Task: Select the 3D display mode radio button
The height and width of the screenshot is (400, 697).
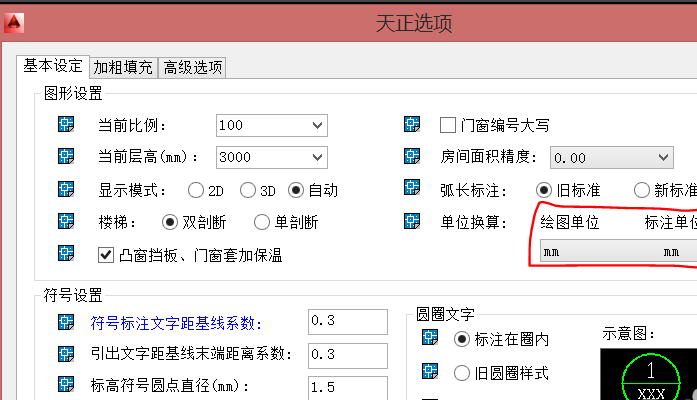Action: pos(248,190)
